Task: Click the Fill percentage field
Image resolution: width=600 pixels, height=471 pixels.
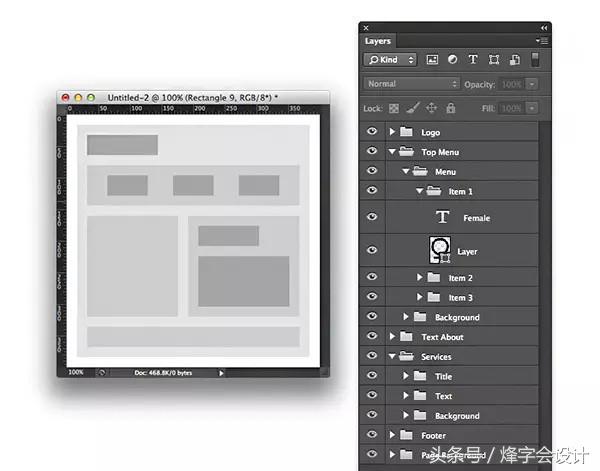Action: [x=512, y=109]
